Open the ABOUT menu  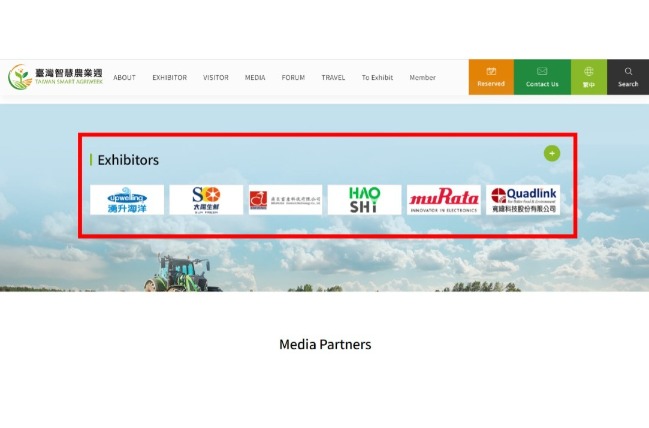124,77
